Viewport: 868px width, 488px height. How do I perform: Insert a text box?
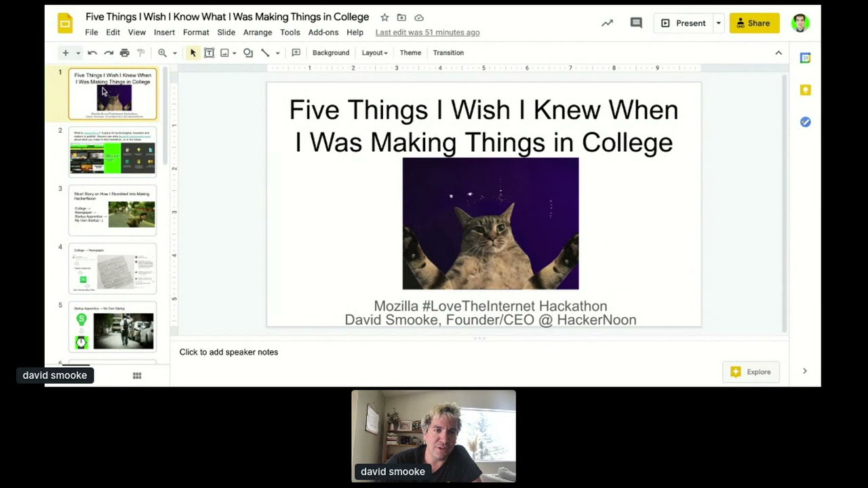(x=209, y=53)
